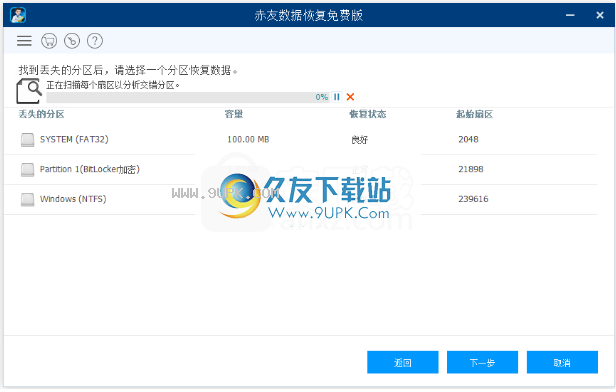This screenshot has height=392, width=616.
Task: Open the help question mark icon
Action: coord(95,41)
